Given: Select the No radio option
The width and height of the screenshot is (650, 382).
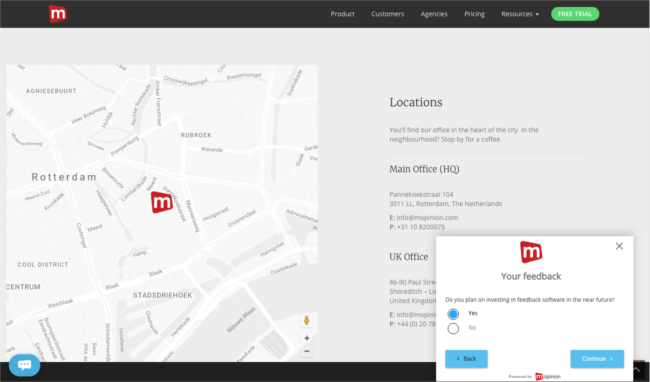Looking at the screenshot, I should [453, 329].
